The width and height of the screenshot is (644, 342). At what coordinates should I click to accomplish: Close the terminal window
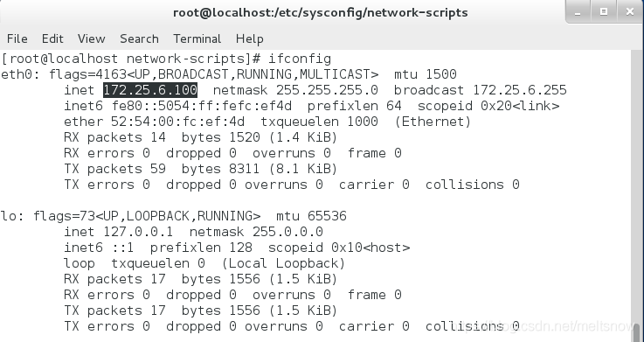point(630,12)
